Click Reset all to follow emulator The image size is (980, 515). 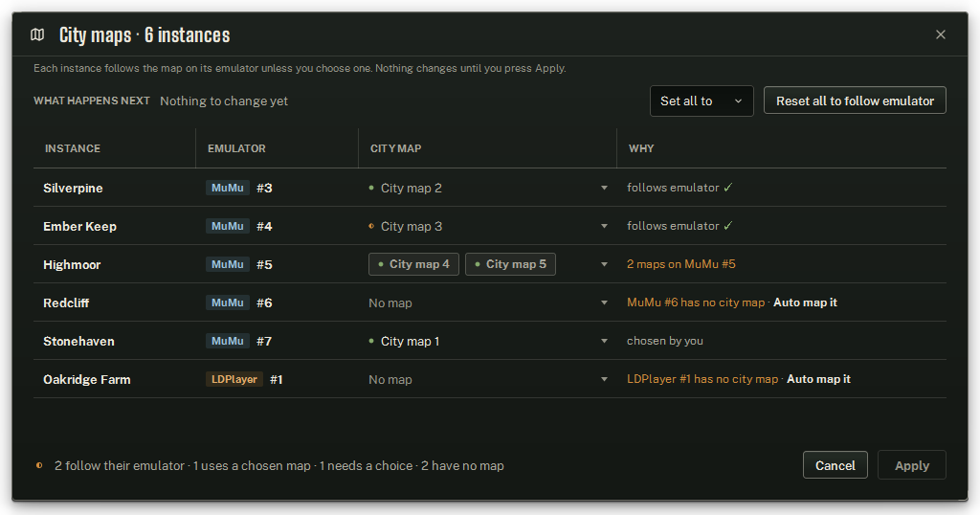point(855,101)
